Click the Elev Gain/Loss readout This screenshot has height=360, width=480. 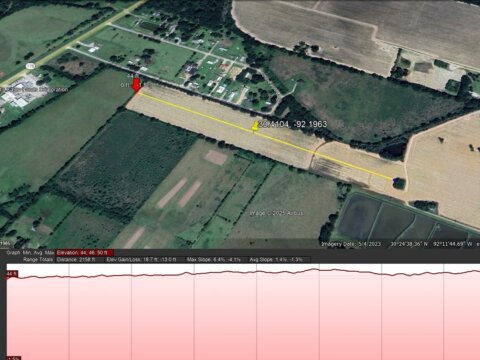141,259
